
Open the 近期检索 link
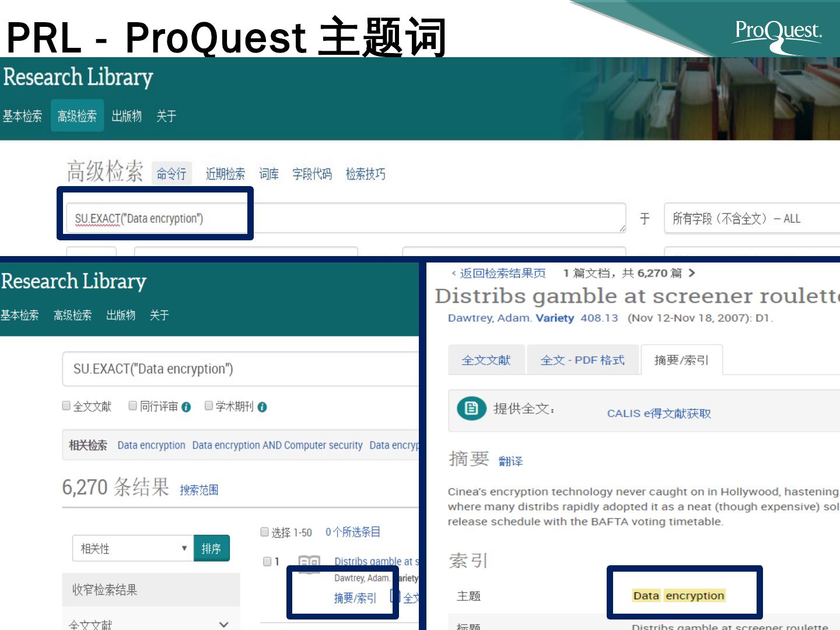[225, 174]
